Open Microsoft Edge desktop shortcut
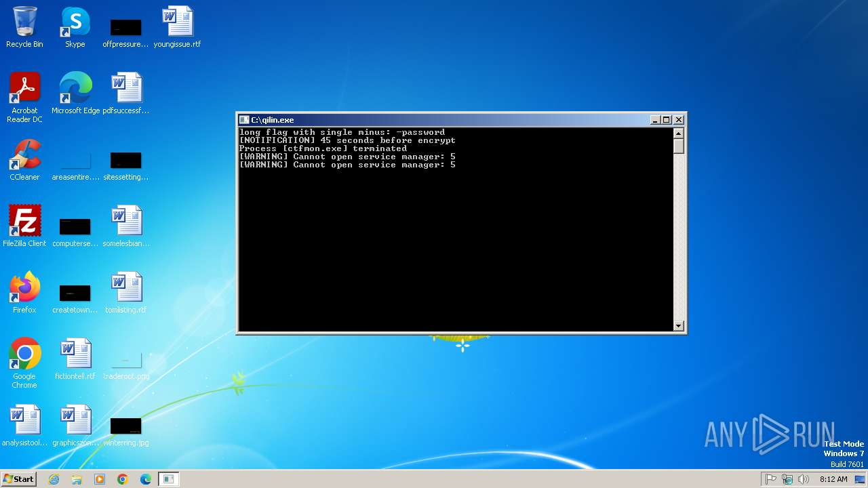Viewport: 868px width, 488px height. click(x=75, y=94)
